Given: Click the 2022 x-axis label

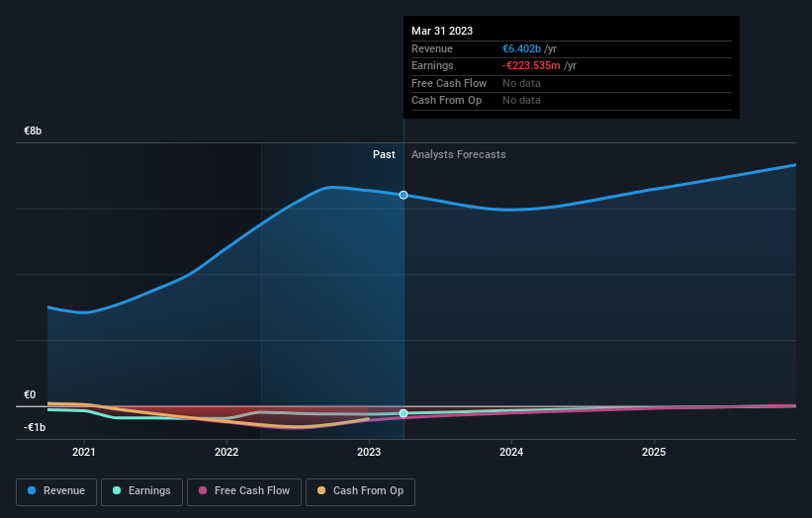Looking at the screenshot, I should click(226, 453).
